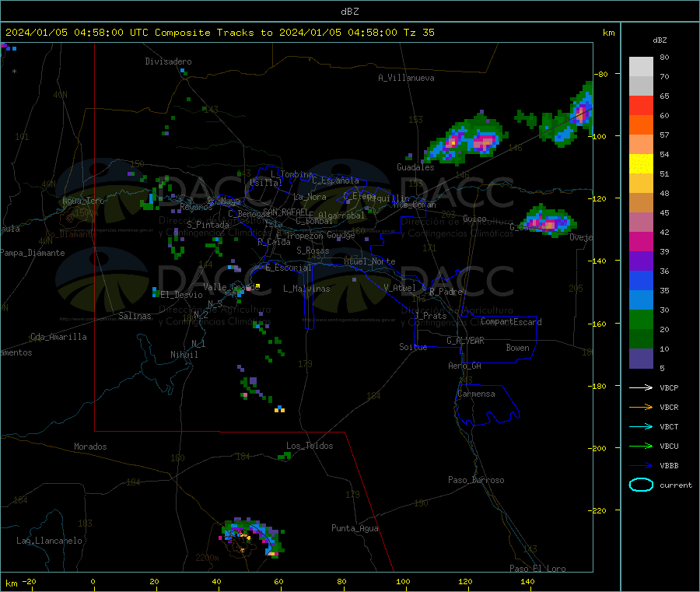This screenshot has height=592, width=700.
Task: Click the Paso_Barroso label
Action: [476, 480]
